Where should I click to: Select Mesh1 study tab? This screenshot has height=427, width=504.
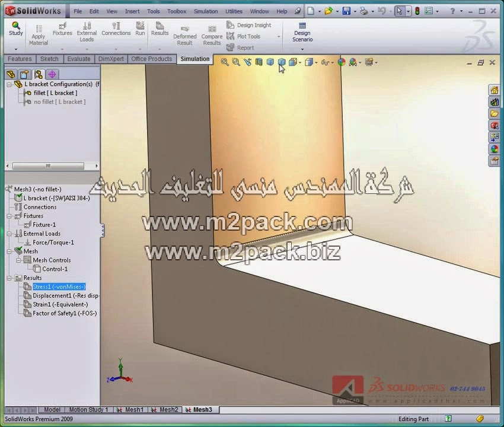coord(130,410)
